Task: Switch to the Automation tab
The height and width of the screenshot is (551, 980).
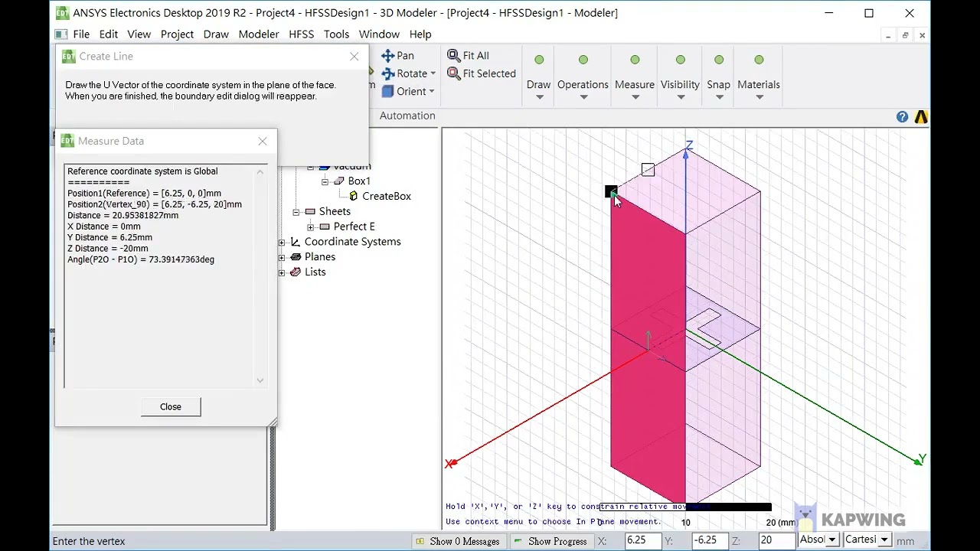Action: pyautogui.click(x=407, y=116)
